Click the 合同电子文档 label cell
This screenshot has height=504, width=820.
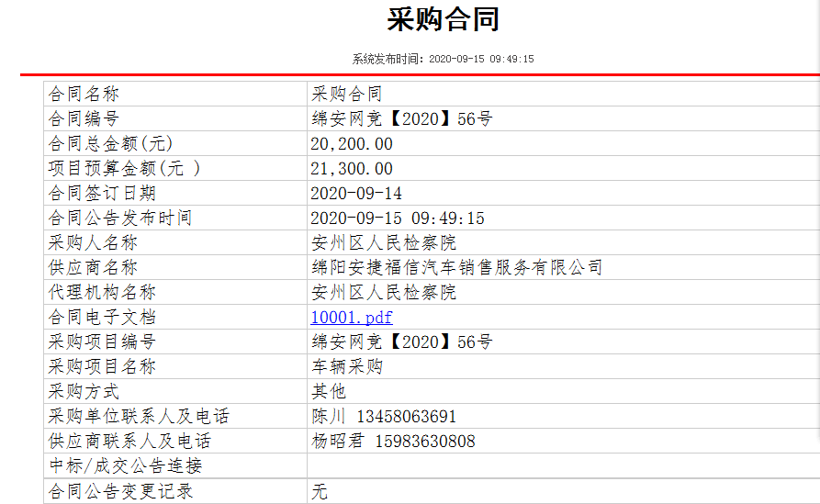102,318
